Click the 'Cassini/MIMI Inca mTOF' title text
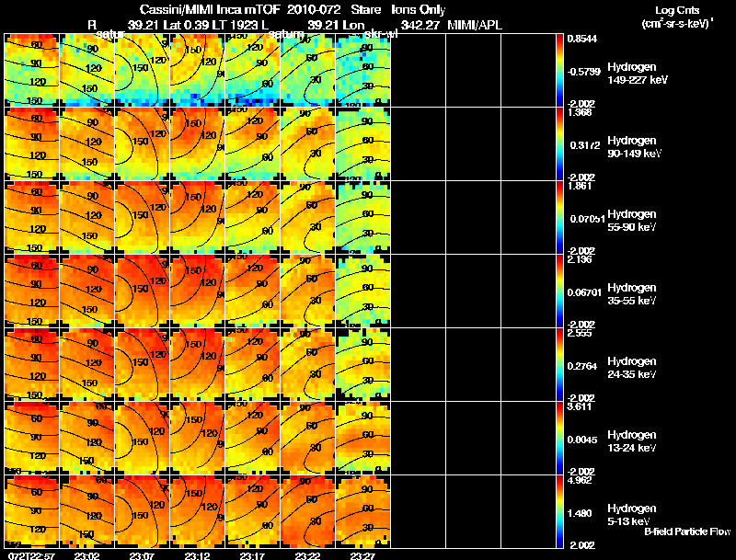Screen dimensions: 736x560 coord(210,10)
